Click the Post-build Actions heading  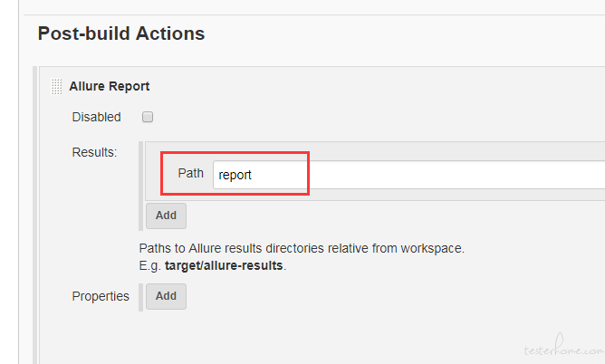coord(121,34)
